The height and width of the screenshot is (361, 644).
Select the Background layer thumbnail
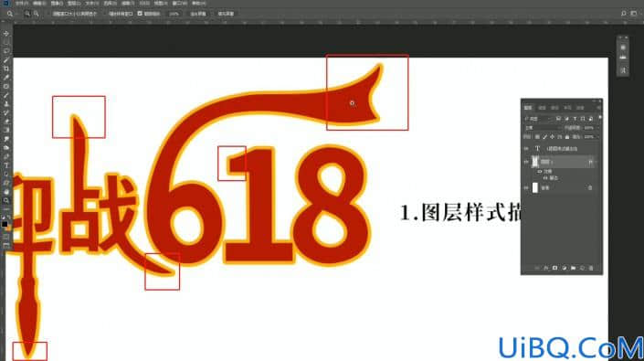click(534, 187)
